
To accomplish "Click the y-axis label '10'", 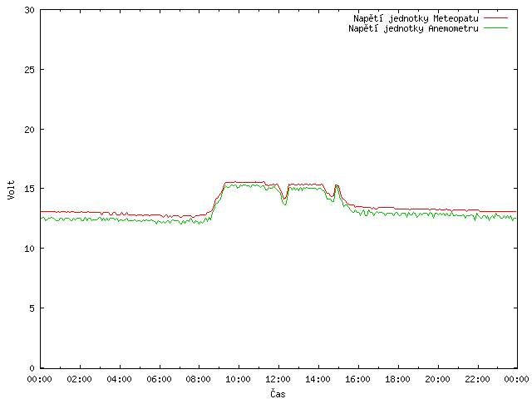I will click(x=30, y=249).
